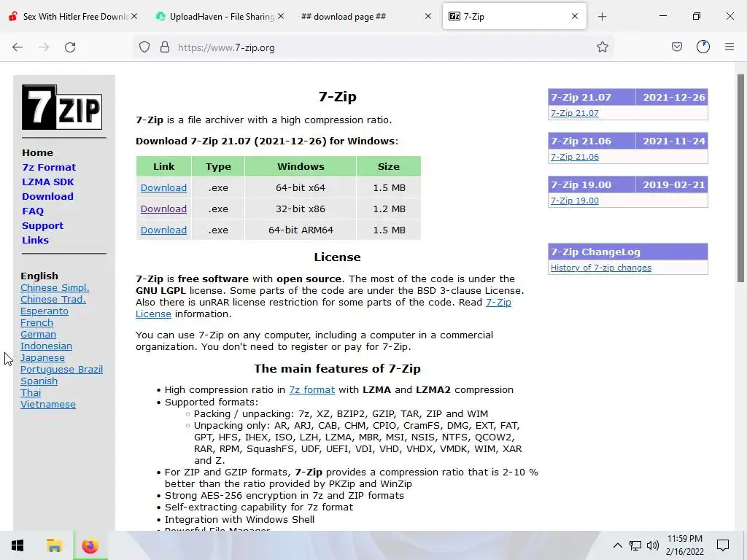Switch language to Spanish
The image size is (747, 560).
[39, 381]
